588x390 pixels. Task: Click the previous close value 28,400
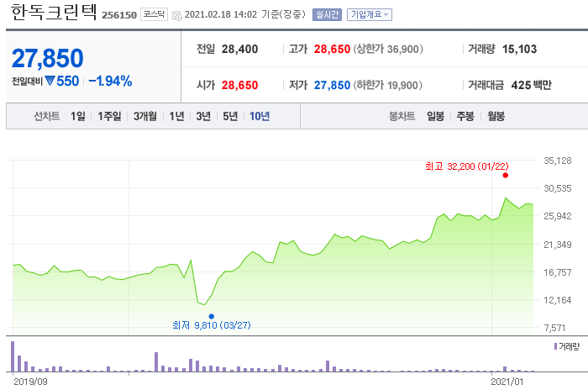239,50
